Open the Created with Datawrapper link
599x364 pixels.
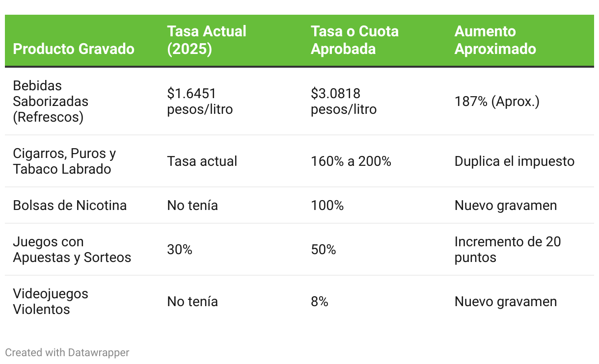(x=67, y=352)
